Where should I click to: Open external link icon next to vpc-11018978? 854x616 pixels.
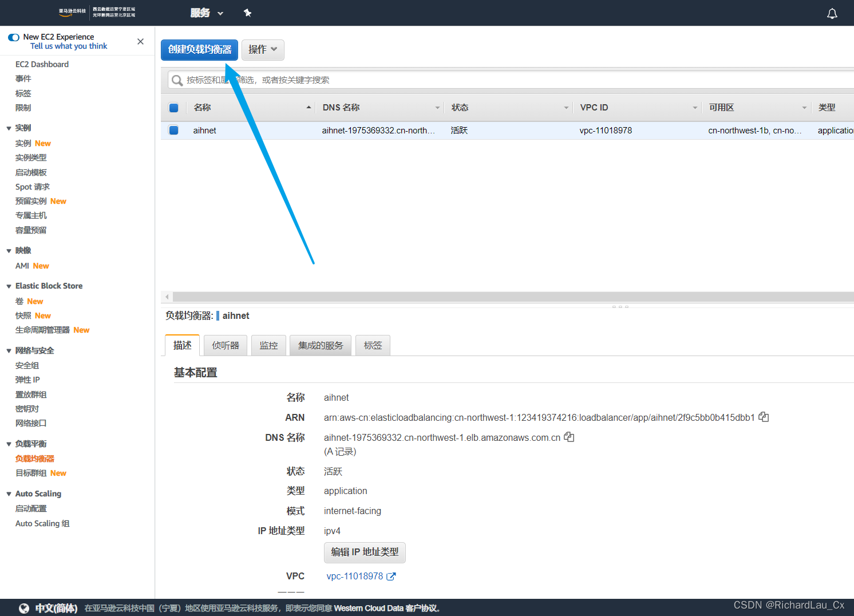click(x=391, y=576)
